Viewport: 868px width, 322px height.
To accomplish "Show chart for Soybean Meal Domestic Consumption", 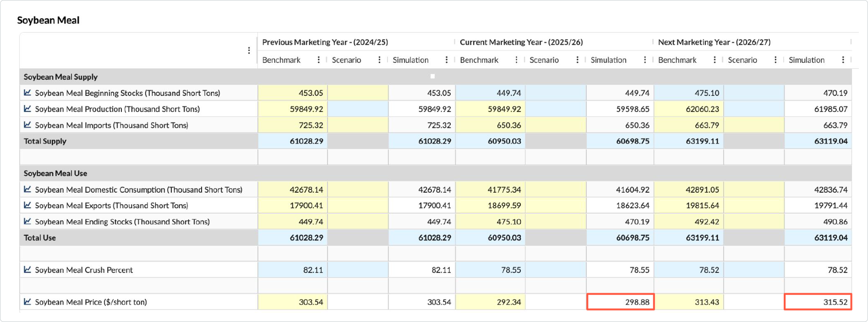I will pos(27,189).
